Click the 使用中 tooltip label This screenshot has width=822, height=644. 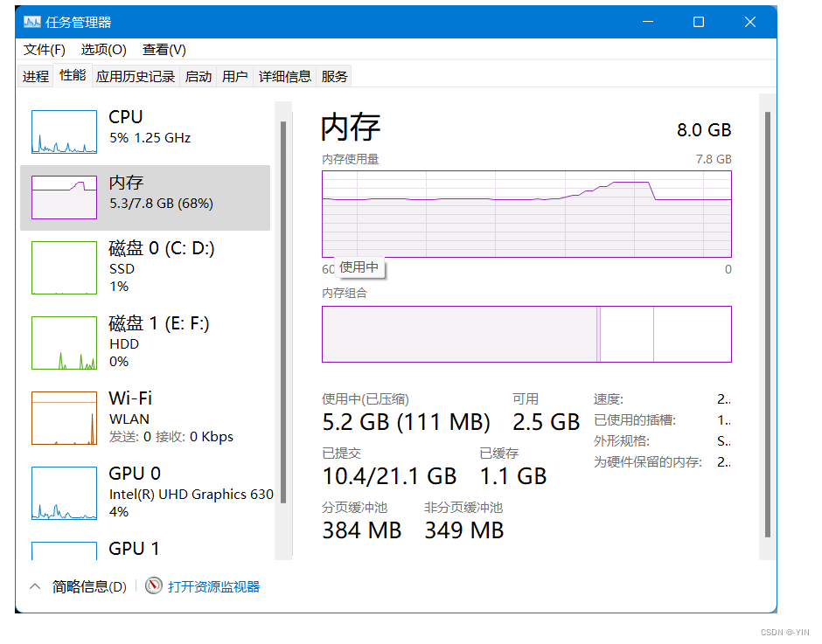(359, 267)
